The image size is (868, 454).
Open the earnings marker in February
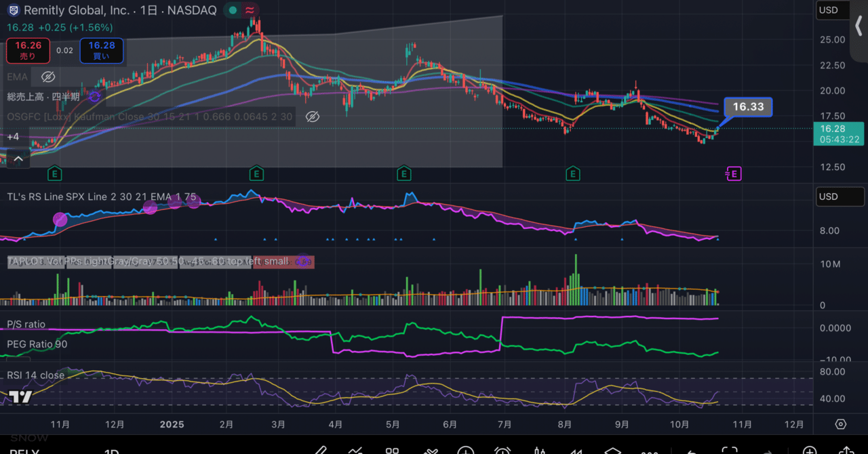click(256, 174)
